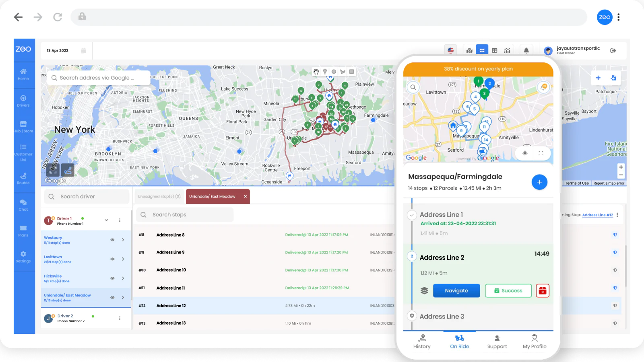Screen dimensions: 644x362
Task: Click the Success button
Action: [x=508, y=290]
